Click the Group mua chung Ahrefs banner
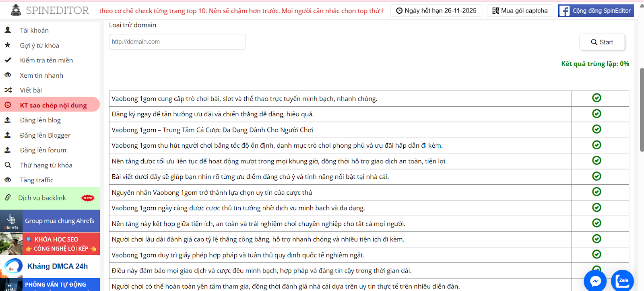Screen dimensions: 644x291 click(50, 221)
